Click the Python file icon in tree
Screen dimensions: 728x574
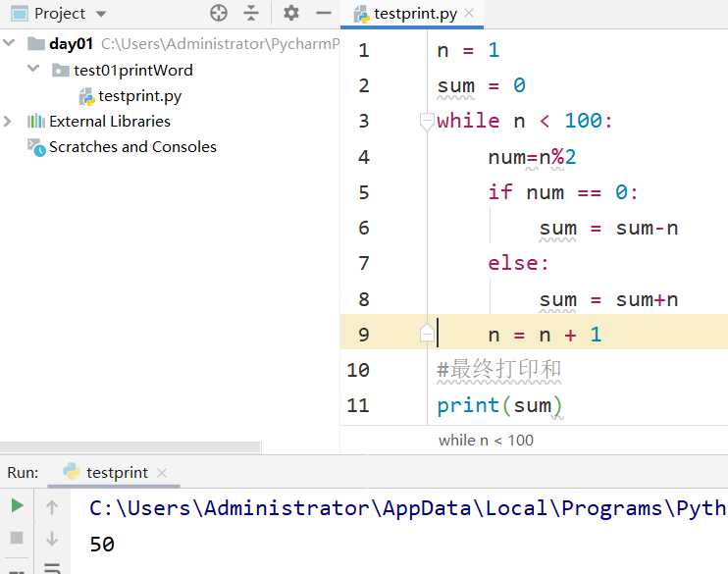click(86, 96)
